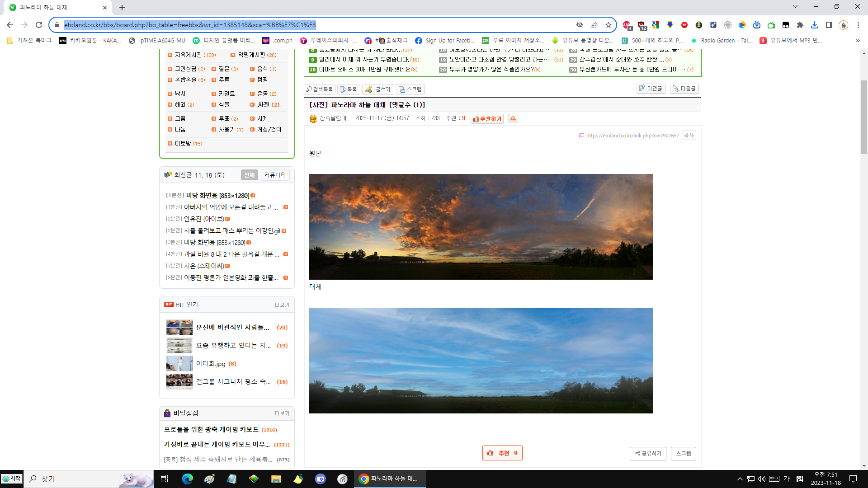
Task: Close the 파노라마 하늘 대체 tab
Action: [x=105, y=7]
